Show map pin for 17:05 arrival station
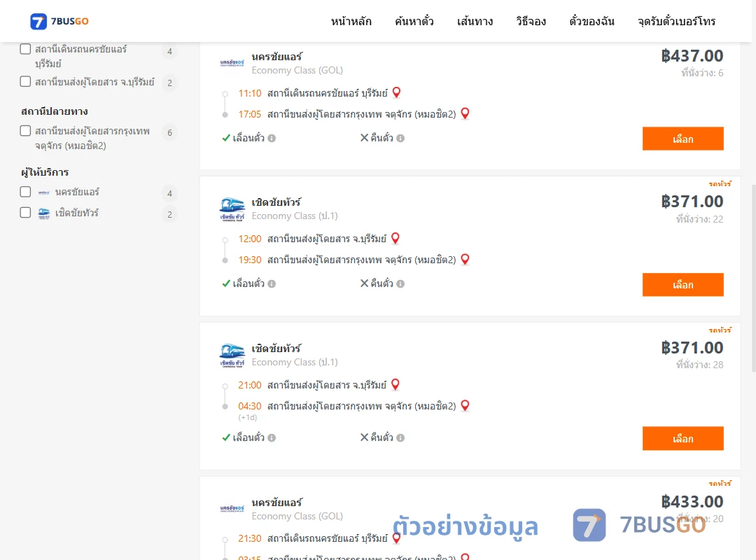This screenshot has height=560, width=756. tap(465, 113)
